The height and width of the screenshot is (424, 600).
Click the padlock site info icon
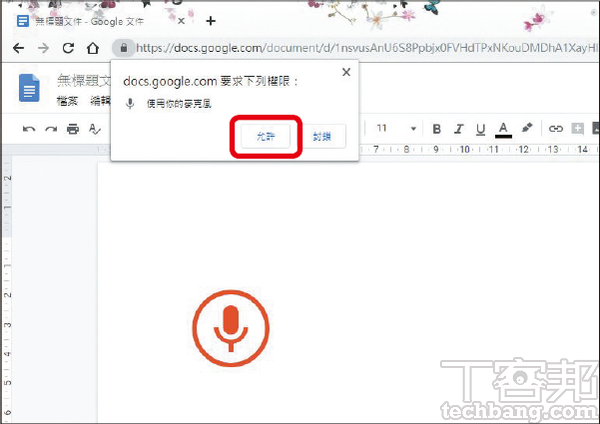[123, 48]
